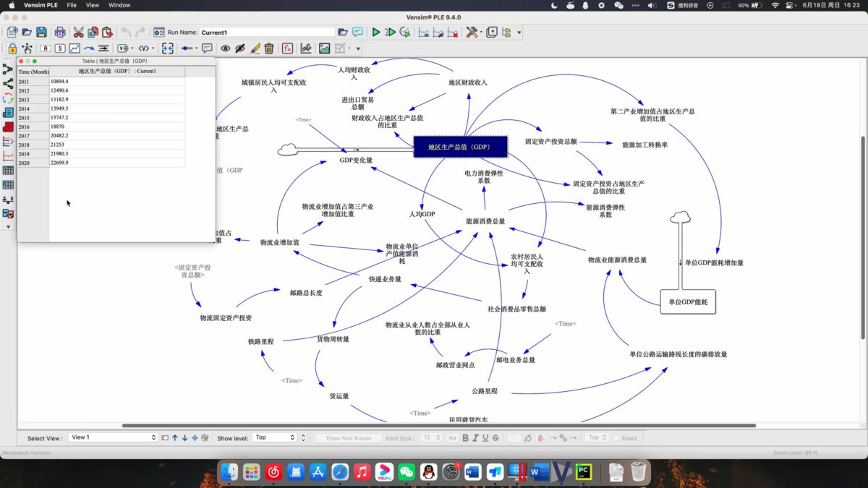This screenshot has height=488, width=868.
Task: Run simulation with green play button
Action: (x=375, y=32)
